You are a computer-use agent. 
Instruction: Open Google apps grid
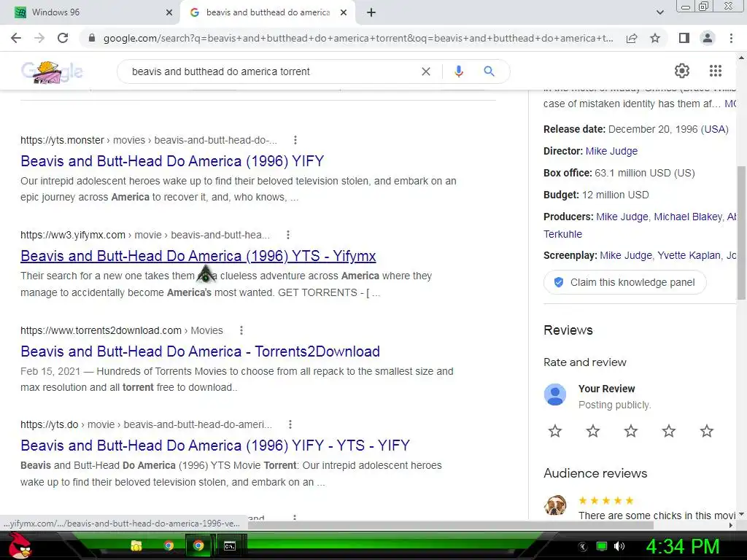(x=715, y=71)
